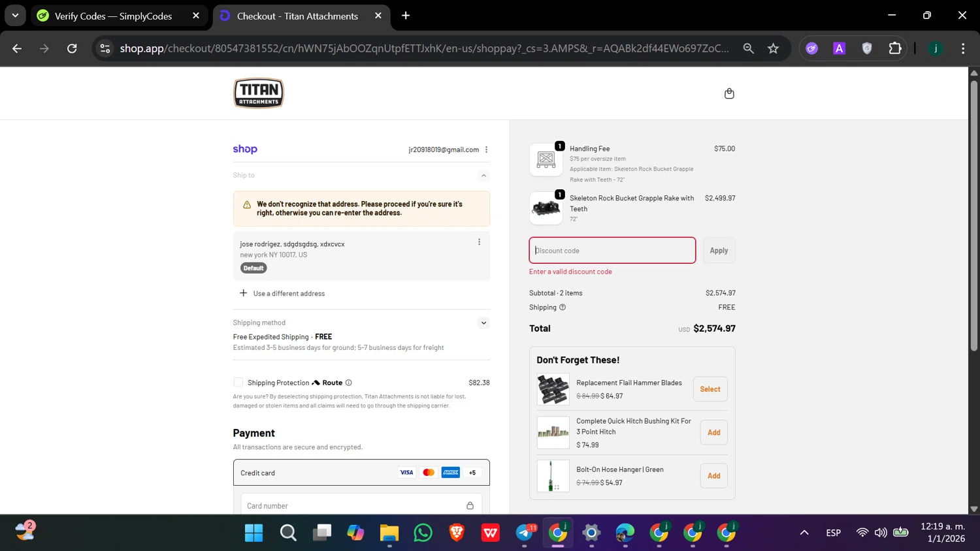Reload the checkout page

[x=72, y=48]
